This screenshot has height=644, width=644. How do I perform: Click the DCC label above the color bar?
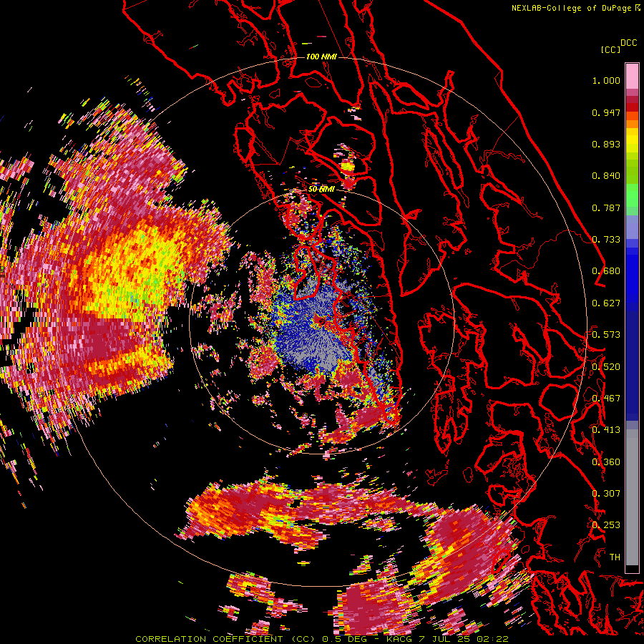coord(629,43)
